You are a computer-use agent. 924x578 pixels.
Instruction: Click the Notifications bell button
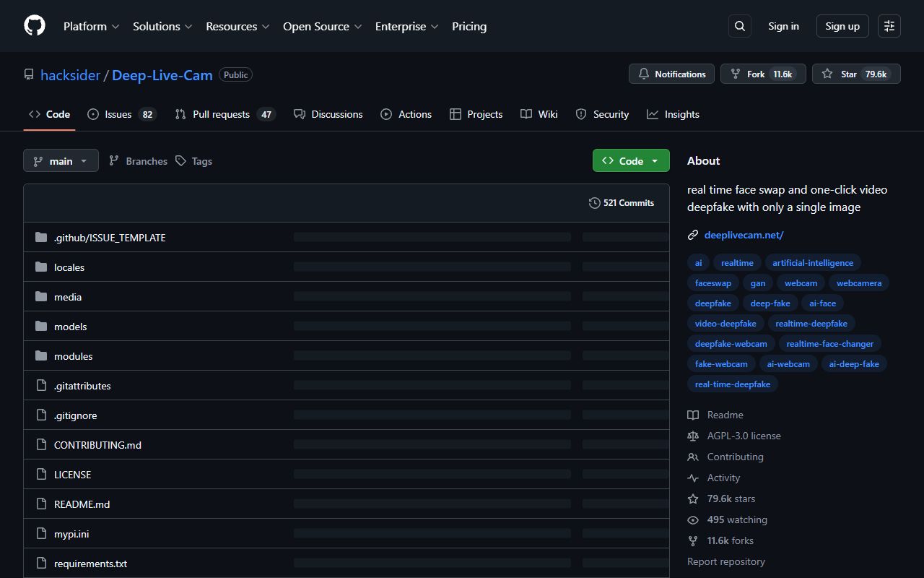[x=671, y=74]
